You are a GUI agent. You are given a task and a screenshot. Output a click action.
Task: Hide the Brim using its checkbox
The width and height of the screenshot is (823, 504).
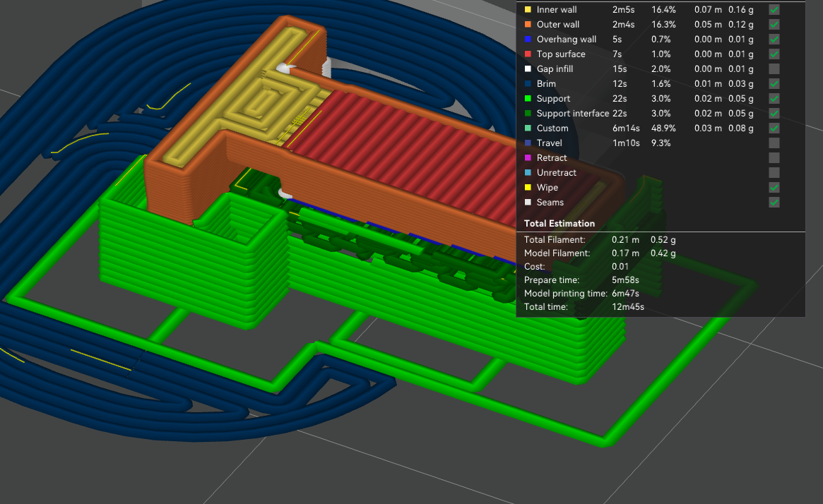tap(774, 84)
